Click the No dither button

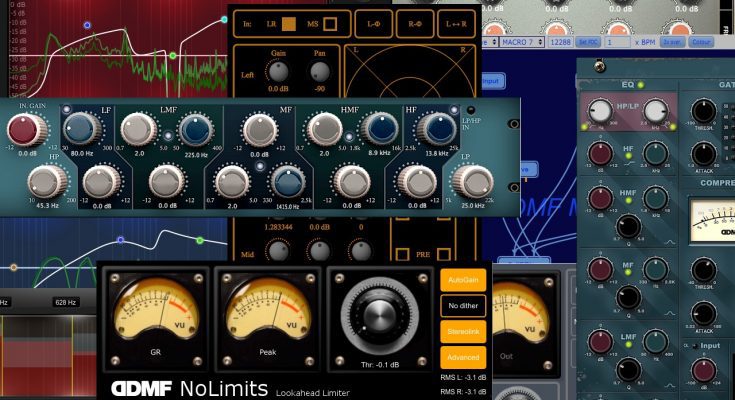click(x=463, y=306)
